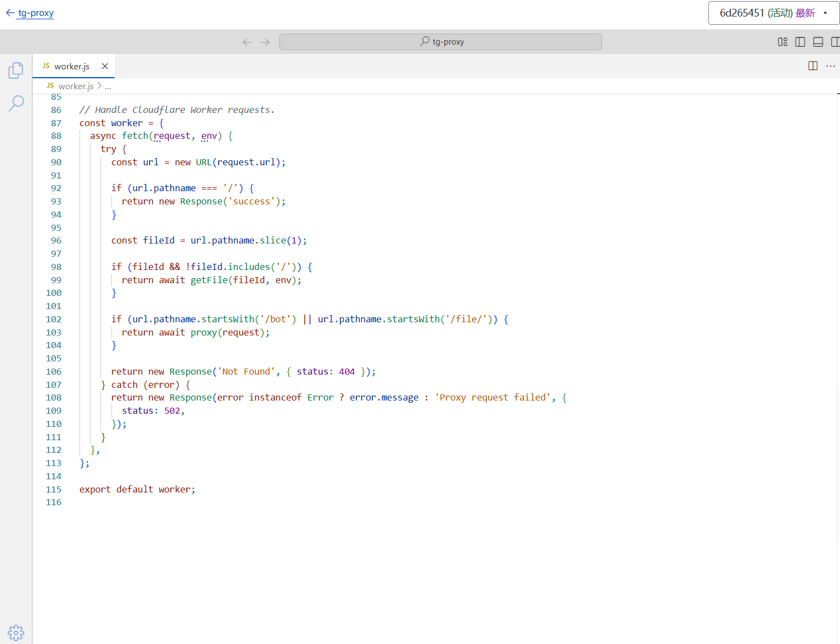Image resolution: width=840 pixels, height=644 pixels.
Task: Click the JS file icon in breadcrumb
Action: click(x=50, y=86)
